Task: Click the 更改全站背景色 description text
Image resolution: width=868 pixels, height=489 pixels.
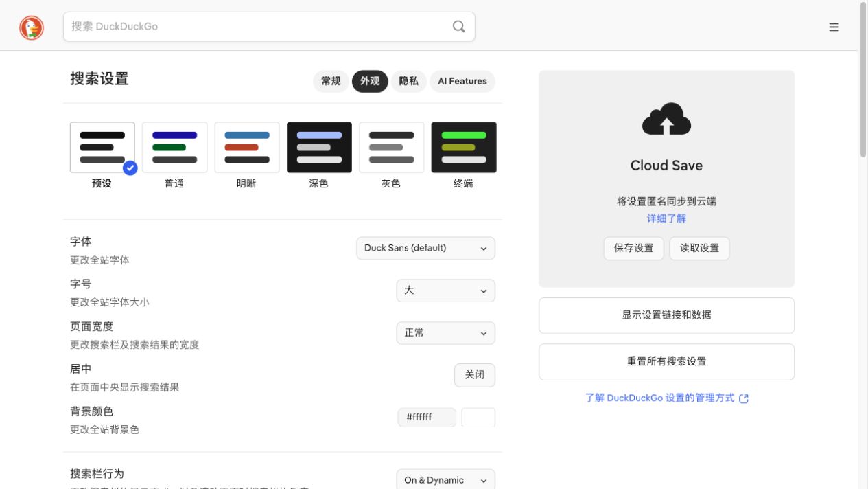Action: coord(104,430)
